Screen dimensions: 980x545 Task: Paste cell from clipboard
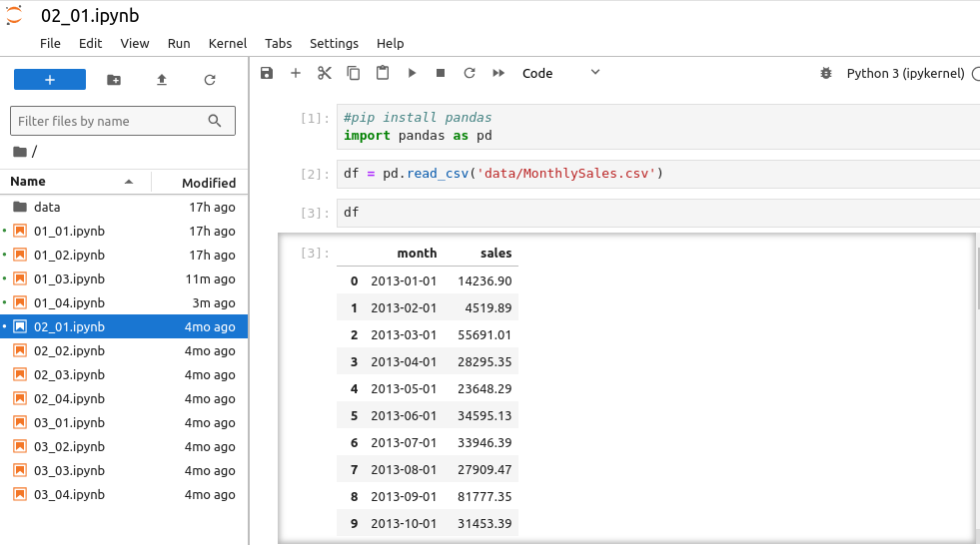pos(383,73)
